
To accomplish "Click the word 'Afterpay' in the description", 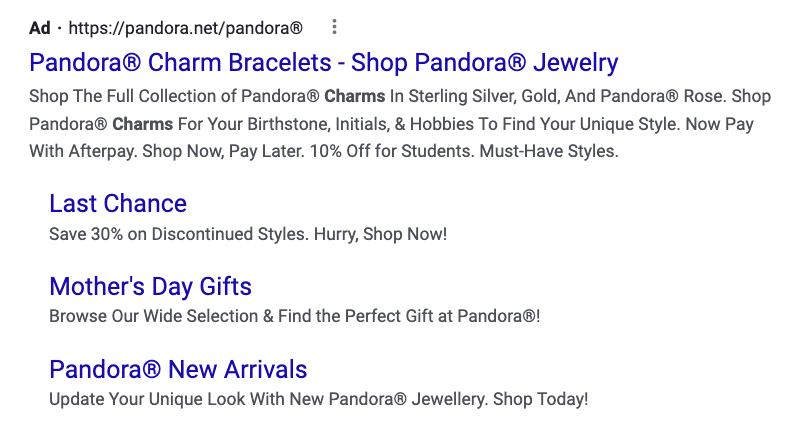I will 102,151.
